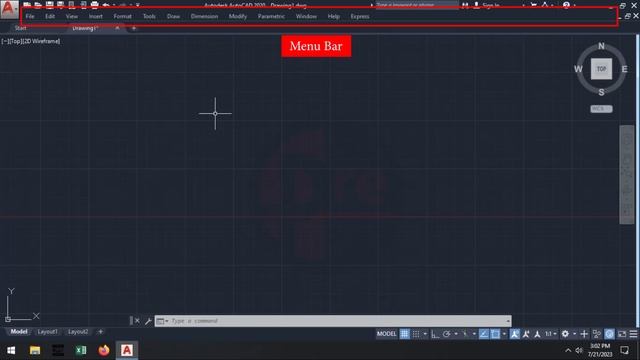
Task: Toggle snap mode in status bar
Action: point(416,334)
